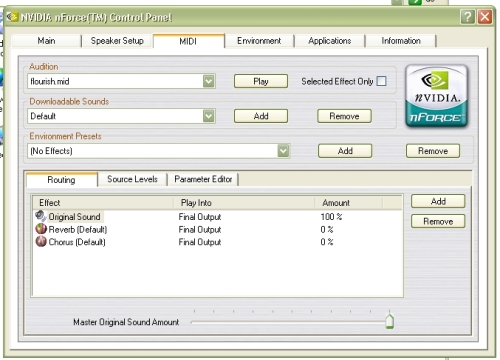
Task: Click Chorus's 0 % amount value
Action: pos(327,242)
